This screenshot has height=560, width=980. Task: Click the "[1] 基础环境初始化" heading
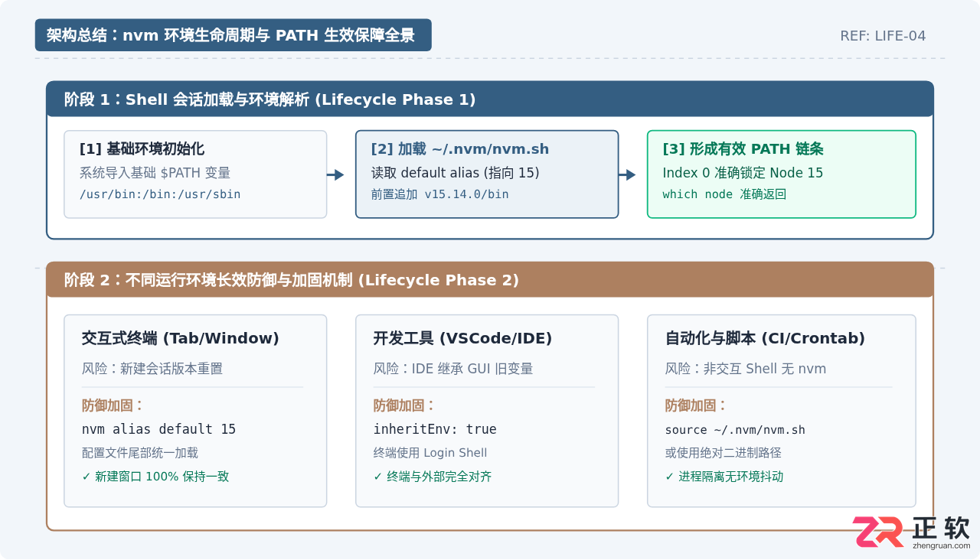(x=142, y=149)
